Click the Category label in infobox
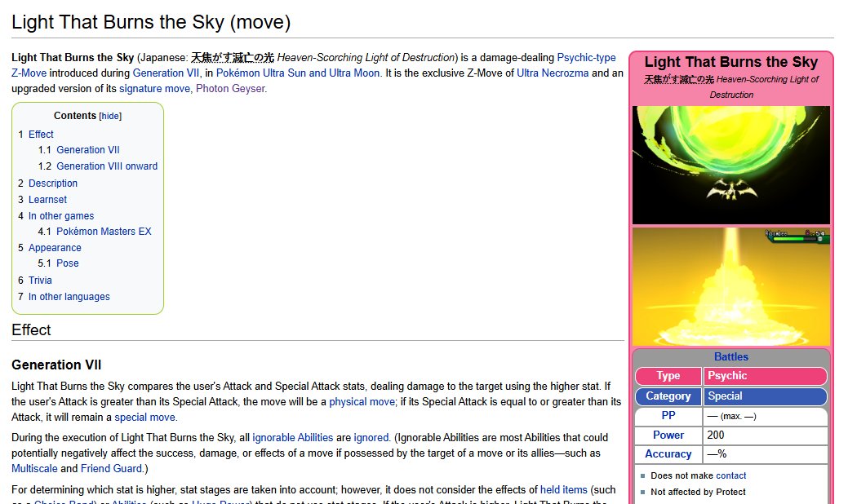 668,396
